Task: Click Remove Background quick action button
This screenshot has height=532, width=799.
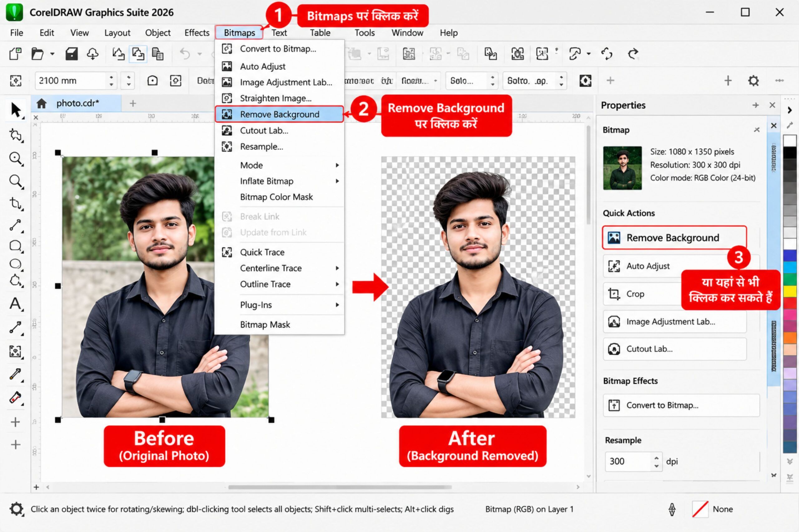Action: click(674, 238)
